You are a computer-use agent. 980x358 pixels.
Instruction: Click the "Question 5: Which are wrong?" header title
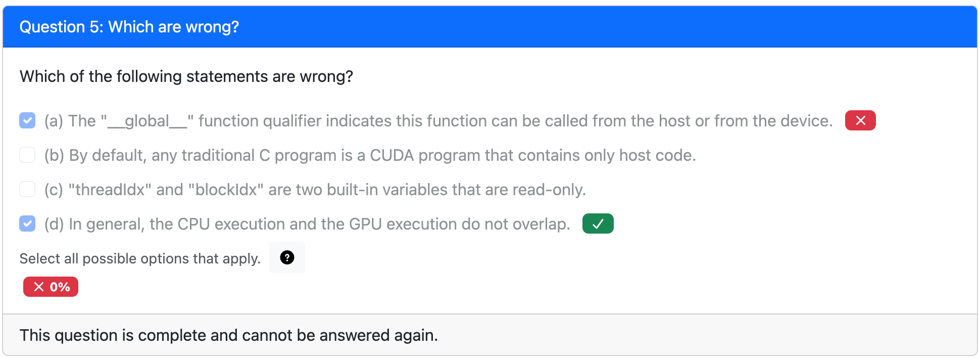[x=129, y=27]
